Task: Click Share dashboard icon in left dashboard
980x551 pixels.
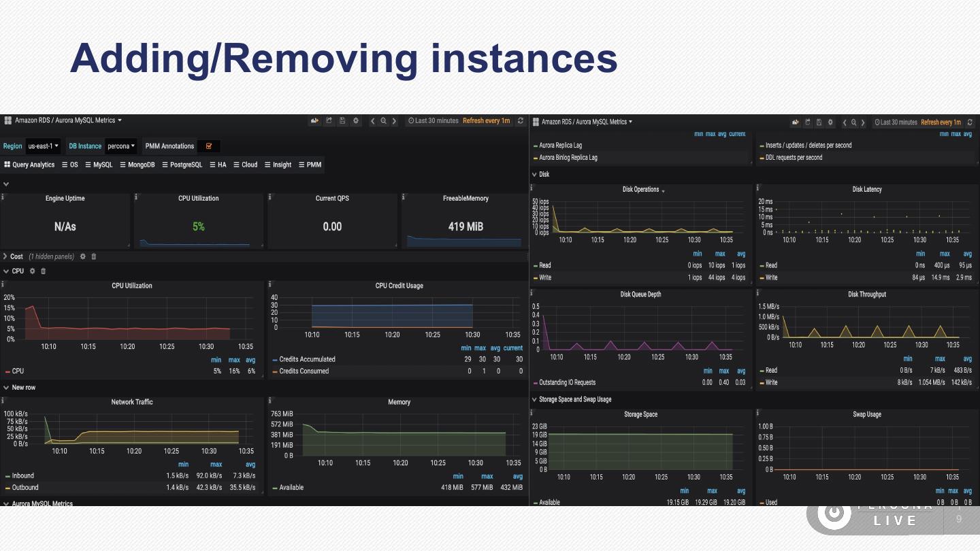Action: (329, 121)
